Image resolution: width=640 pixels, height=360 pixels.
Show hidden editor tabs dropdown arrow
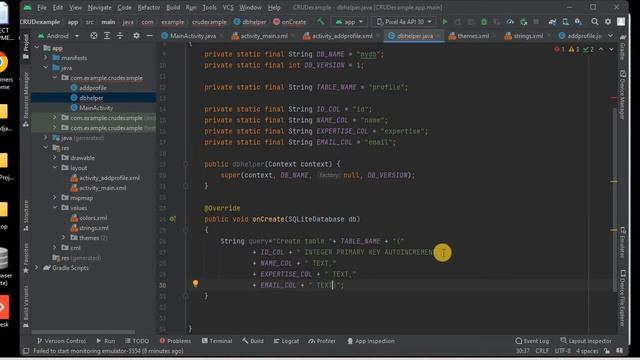pyautogui.click(x=611, y=36)
